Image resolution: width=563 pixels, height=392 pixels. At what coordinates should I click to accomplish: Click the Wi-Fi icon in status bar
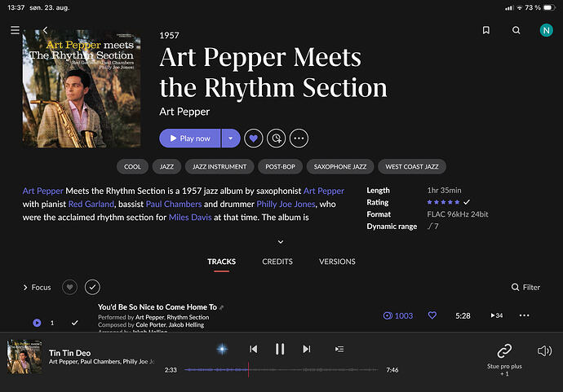(x=519, y=7)
